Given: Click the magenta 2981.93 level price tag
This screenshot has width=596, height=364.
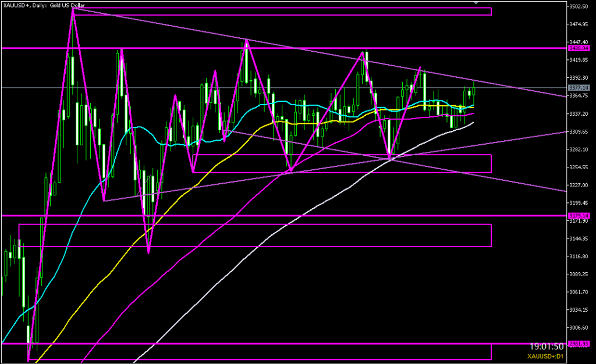Looking at the screenshot, I should tap(579, 344).
